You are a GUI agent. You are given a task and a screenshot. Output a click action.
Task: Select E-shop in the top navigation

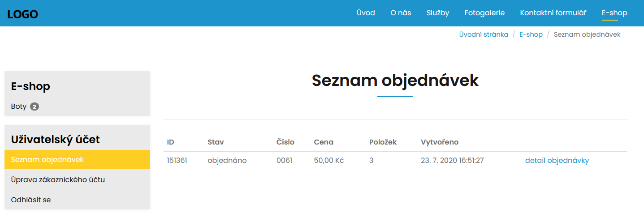(x=614, y=13)
